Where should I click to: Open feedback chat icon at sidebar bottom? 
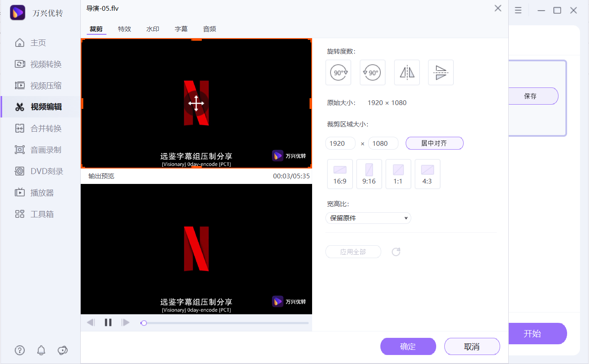[x=63, y=350]
